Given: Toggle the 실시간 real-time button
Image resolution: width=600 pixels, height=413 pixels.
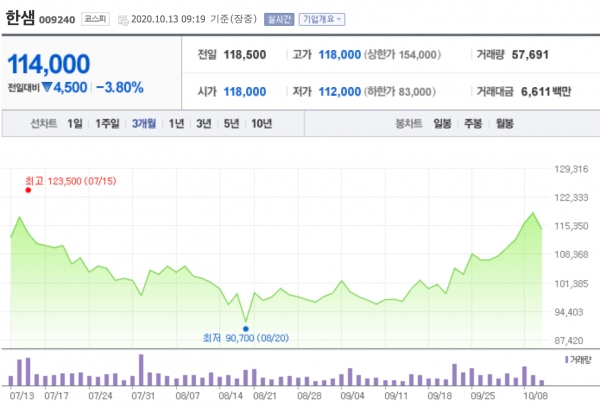Looking at the screenshot, I should tap(279, 20).
